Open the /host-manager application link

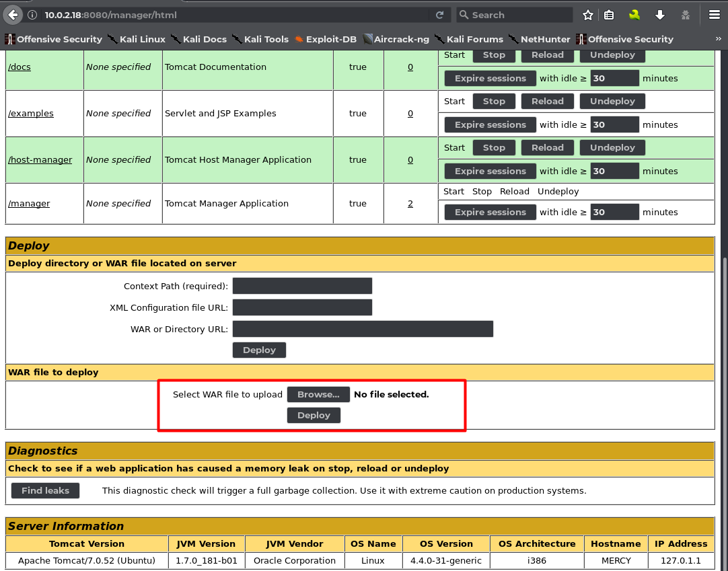point(40,160)
